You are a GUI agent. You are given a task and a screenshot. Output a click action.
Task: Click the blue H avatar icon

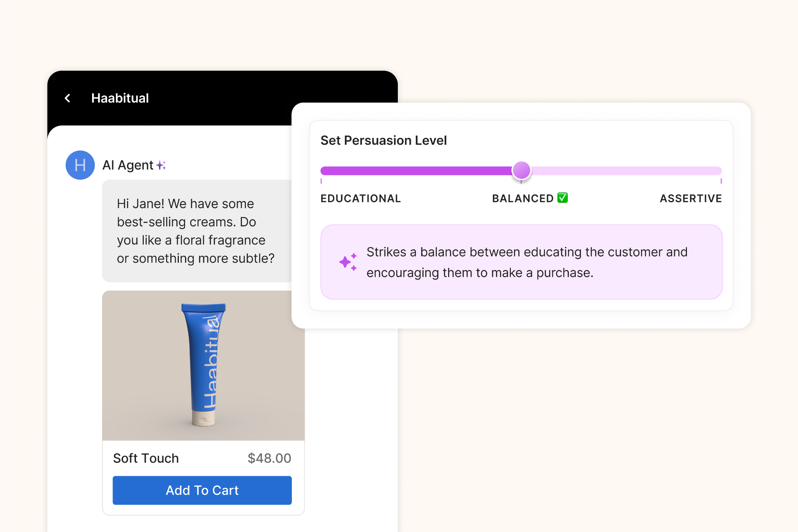(80, 165)
